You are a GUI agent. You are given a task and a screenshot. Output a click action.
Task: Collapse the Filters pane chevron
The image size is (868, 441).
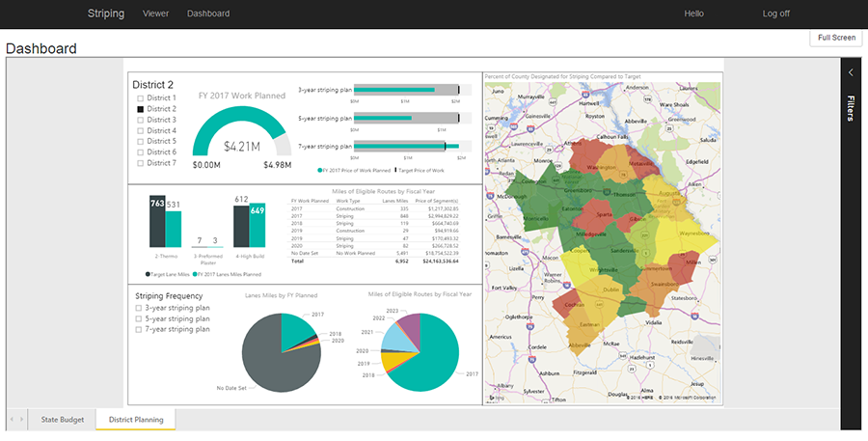(x=851, y=72)
